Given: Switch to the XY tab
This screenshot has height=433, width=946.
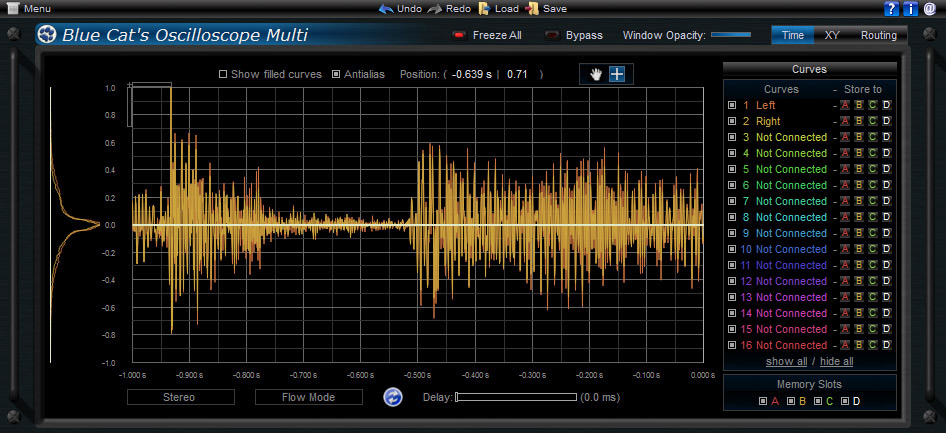Looking at the screenshot, I should 831,35.
